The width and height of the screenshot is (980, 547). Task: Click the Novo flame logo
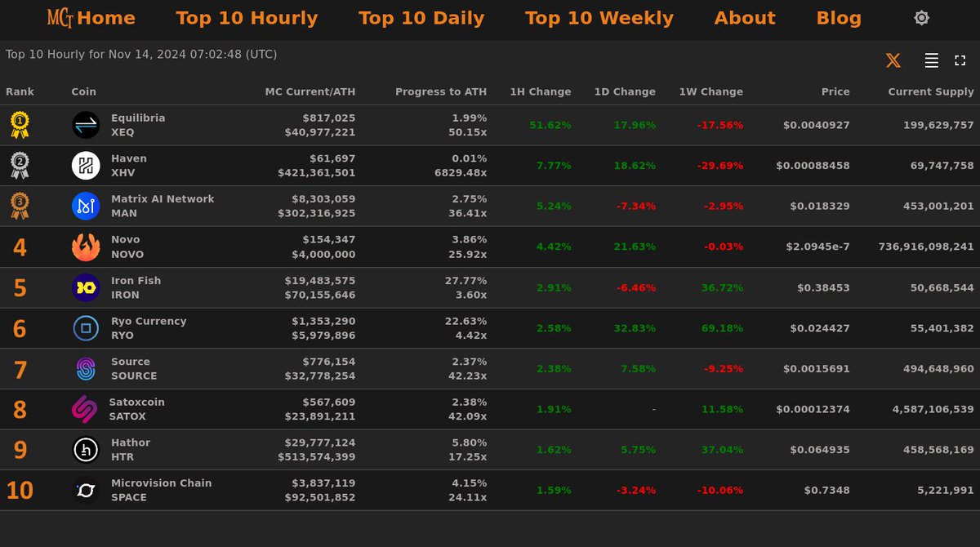[x=86, y=247]
